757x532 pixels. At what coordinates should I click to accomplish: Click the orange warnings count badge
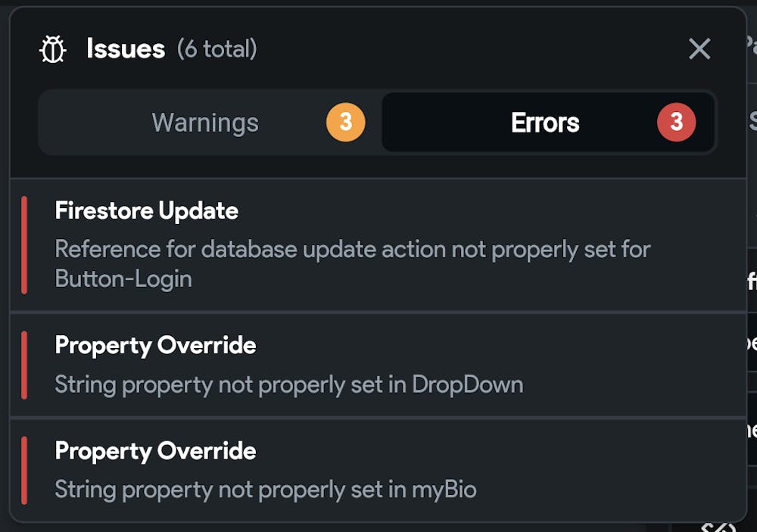tap(346, 122)
